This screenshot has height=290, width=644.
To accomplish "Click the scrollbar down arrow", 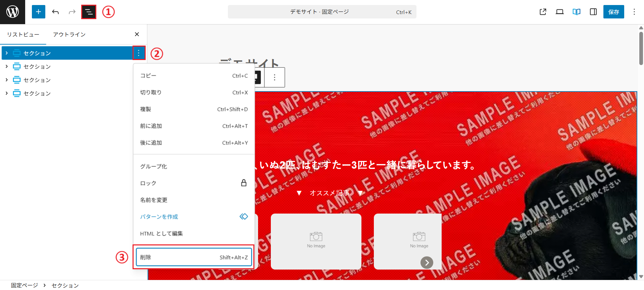I will 641,277.
